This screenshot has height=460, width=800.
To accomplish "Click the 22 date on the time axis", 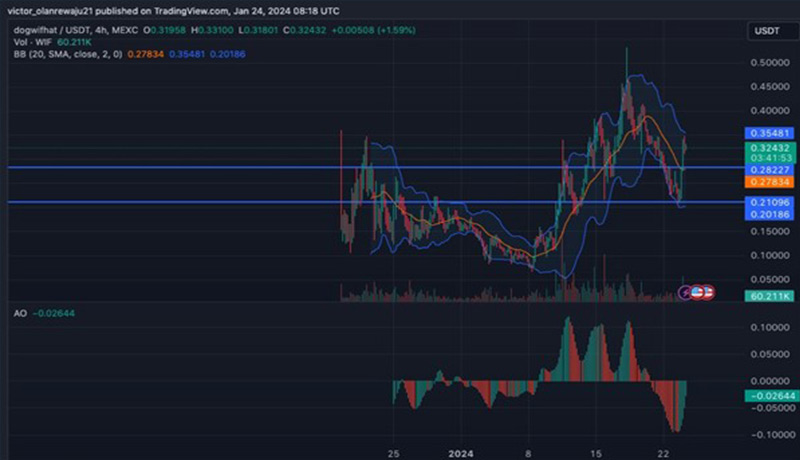I will point(661,450).
